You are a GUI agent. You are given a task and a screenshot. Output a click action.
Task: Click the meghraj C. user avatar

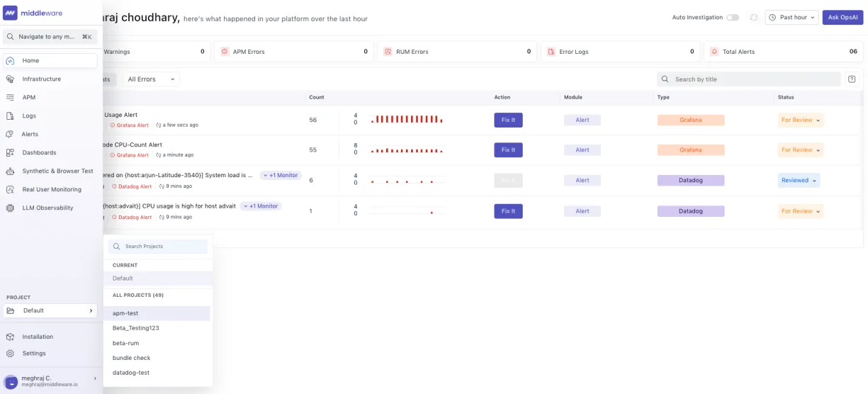pyautogui.click(x=11, y=381)
